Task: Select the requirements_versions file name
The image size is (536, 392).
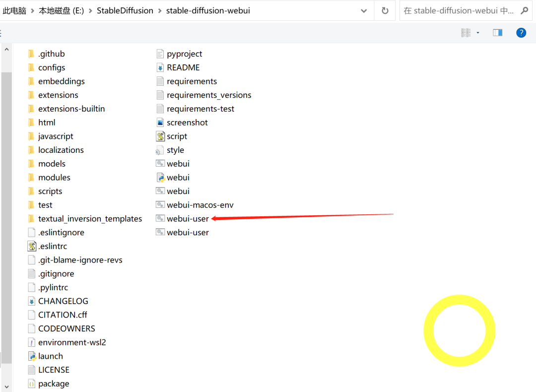Action: [x=209, y=95]
